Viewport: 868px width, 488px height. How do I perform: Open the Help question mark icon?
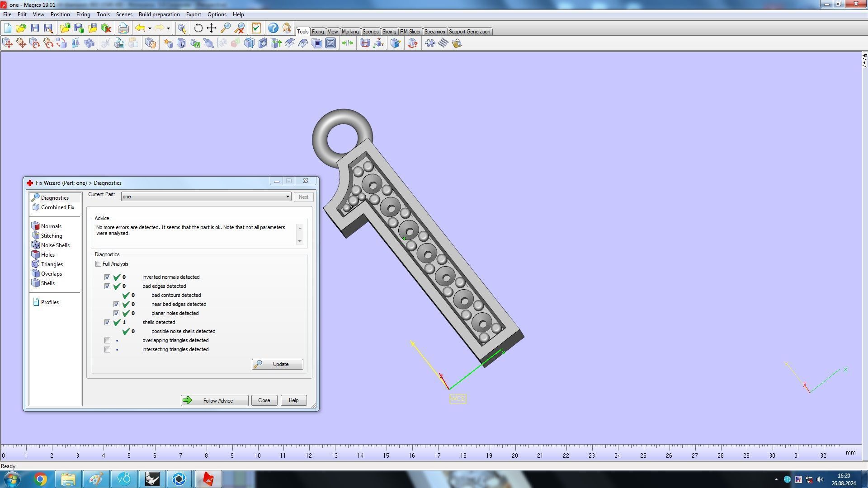point(273,28)
